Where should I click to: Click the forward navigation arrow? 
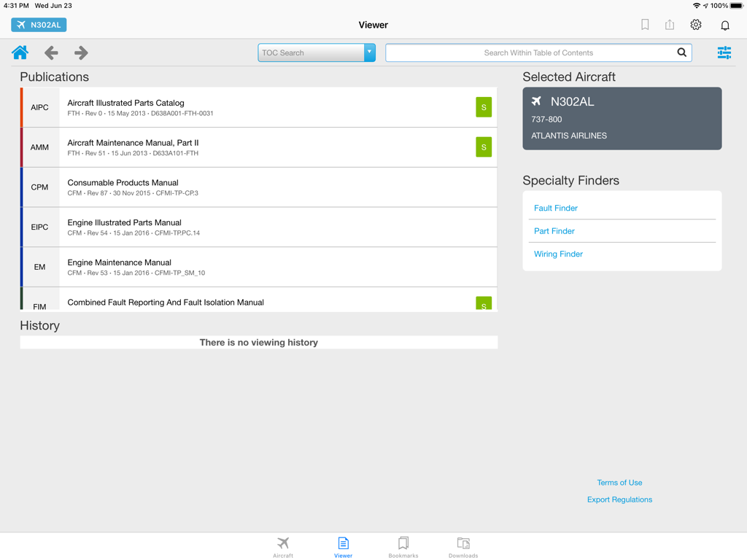pos(80,52)
